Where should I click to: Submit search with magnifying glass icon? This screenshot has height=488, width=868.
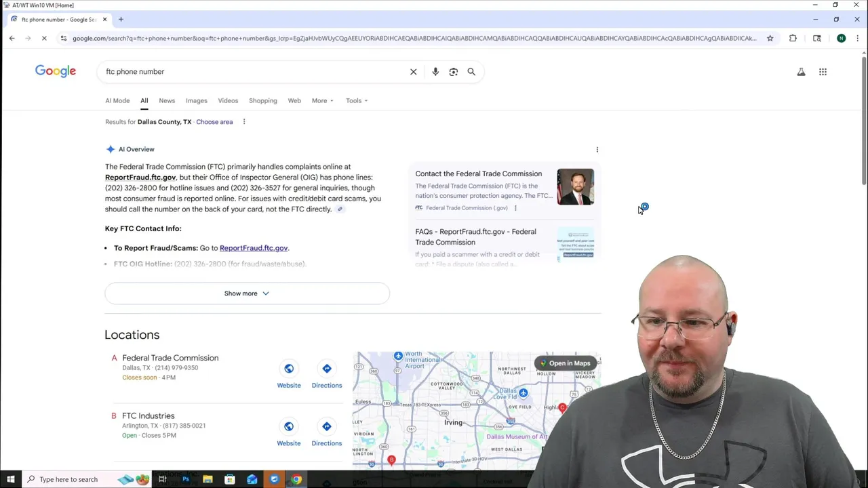pos(471,72)
